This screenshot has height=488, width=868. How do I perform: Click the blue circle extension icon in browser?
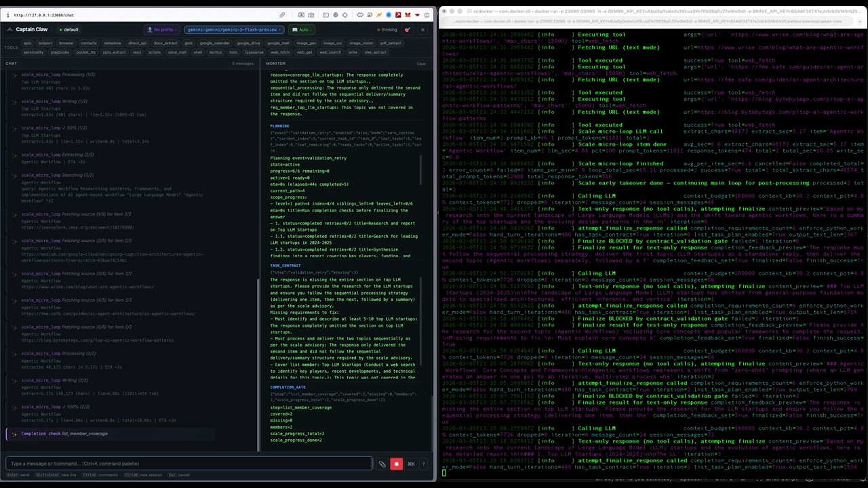coord(389,15)
